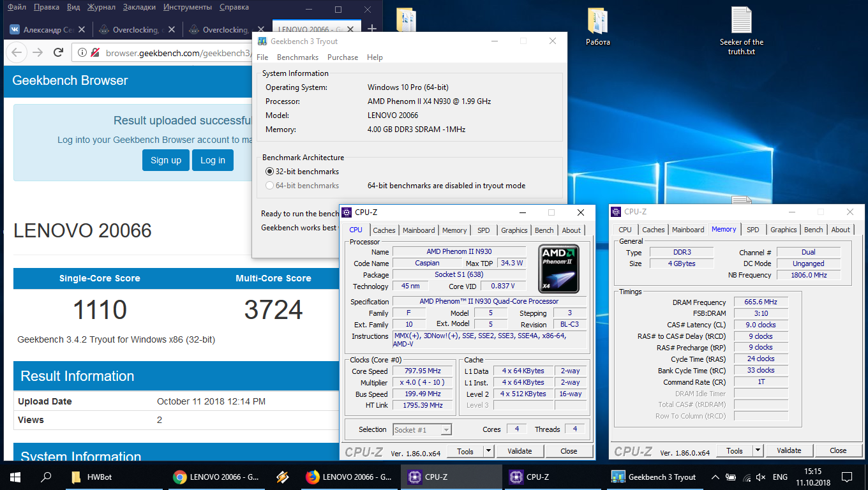Click Close button in left CPU-Z

coord(569,451)
